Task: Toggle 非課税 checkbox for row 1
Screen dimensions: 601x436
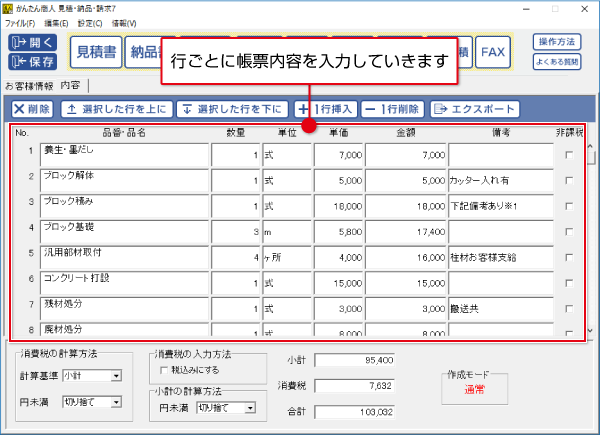Action: [569, 155]
